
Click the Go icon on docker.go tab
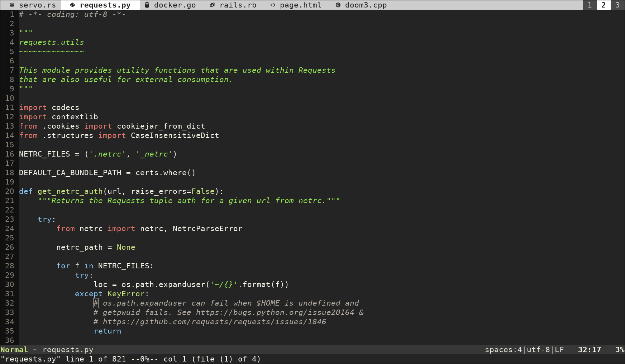(147, 5)
